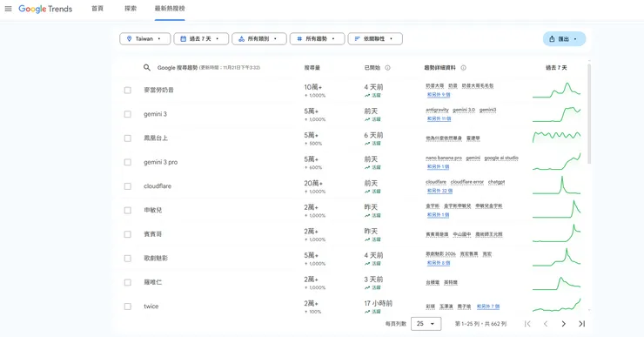Jump to the last page of results
The width and height of the screenshot is (644, 337).
click(x=581, y=324)
